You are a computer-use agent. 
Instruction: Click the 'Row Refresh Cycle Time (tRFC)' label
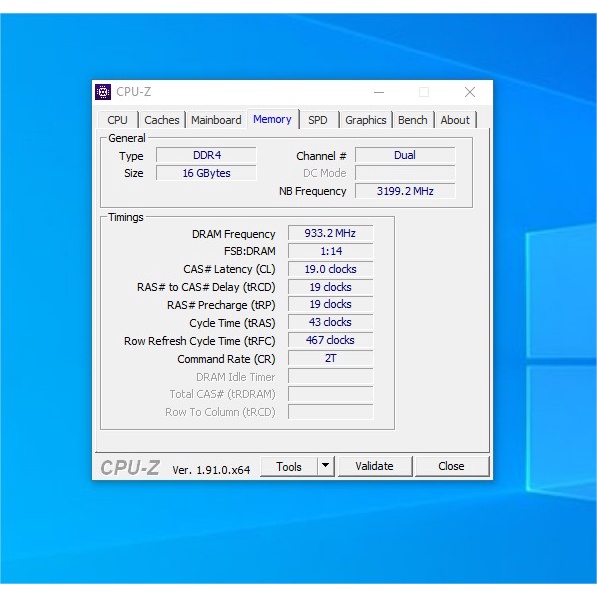click(x=200, y=341)
